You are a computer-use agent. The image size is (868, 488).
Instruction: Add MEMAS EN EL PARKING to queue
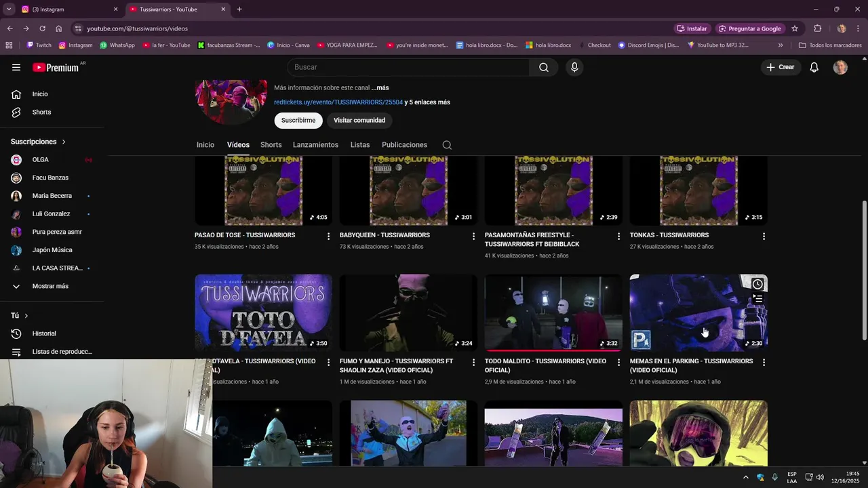tap(757, 299)
